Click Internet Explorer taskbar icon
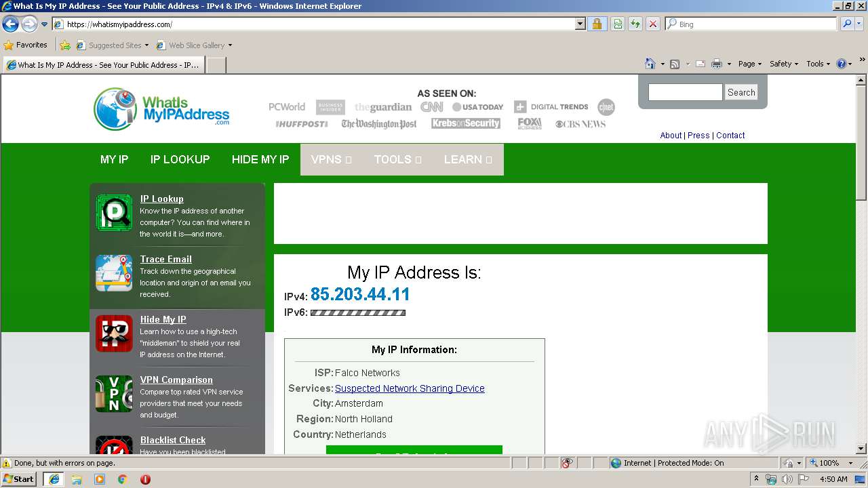The image size is (868, 488). [54, 479]
